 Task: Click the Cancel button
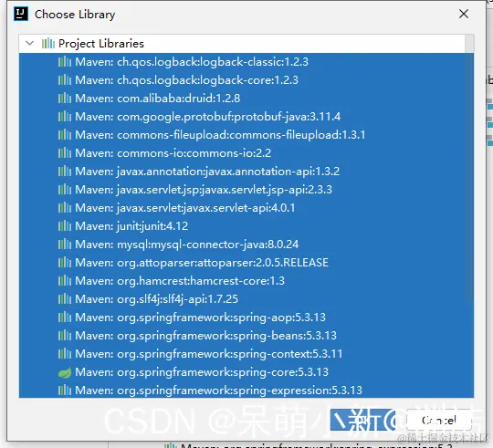(439, 420)
